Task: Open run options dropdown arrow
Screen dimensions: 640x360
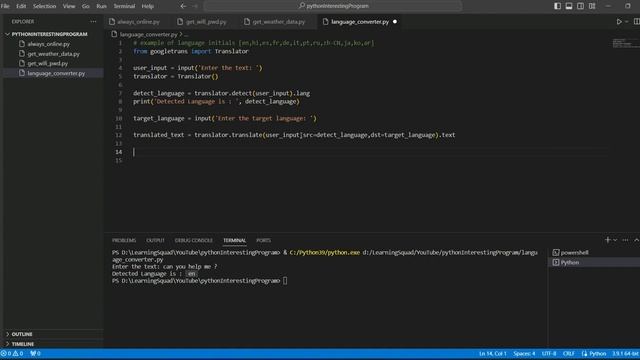Action: pyautogui.click(x=627, y=22)
